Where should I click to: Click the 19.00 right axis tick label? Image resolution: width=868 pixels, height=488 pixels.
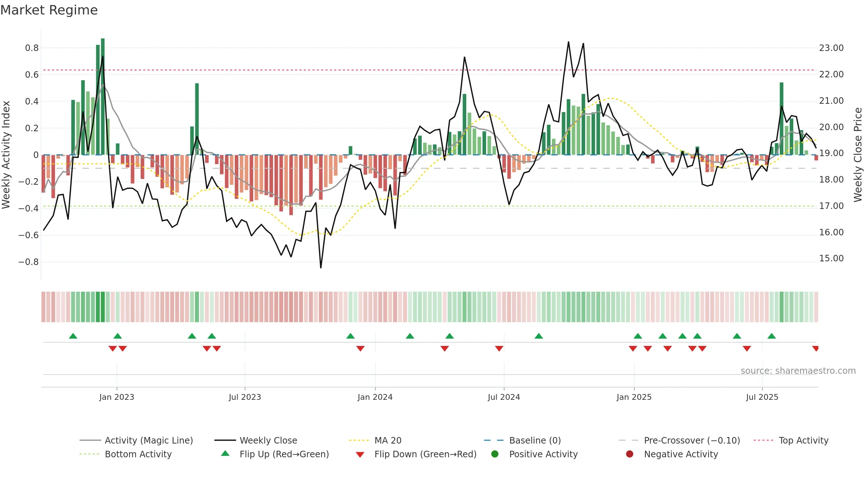(831, 153)
